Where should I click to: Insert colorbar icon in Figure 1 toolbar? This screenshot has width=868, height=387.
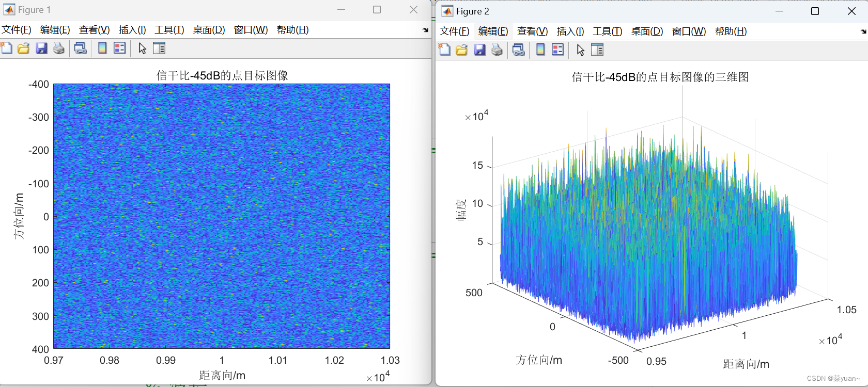102,49
